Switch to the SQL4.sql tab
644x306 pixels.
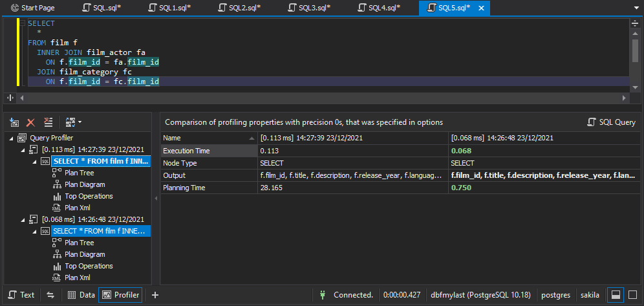pyautogui.click(x=380, y=8)
